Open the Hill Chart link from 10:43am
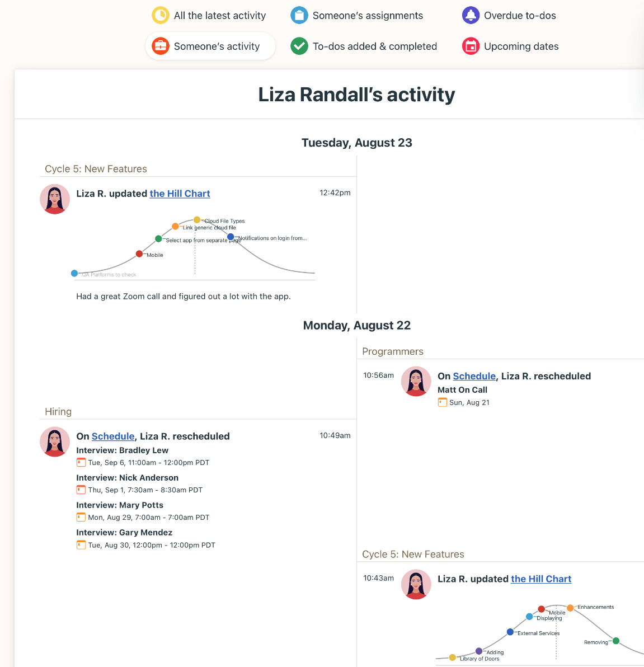 point(541,579)
